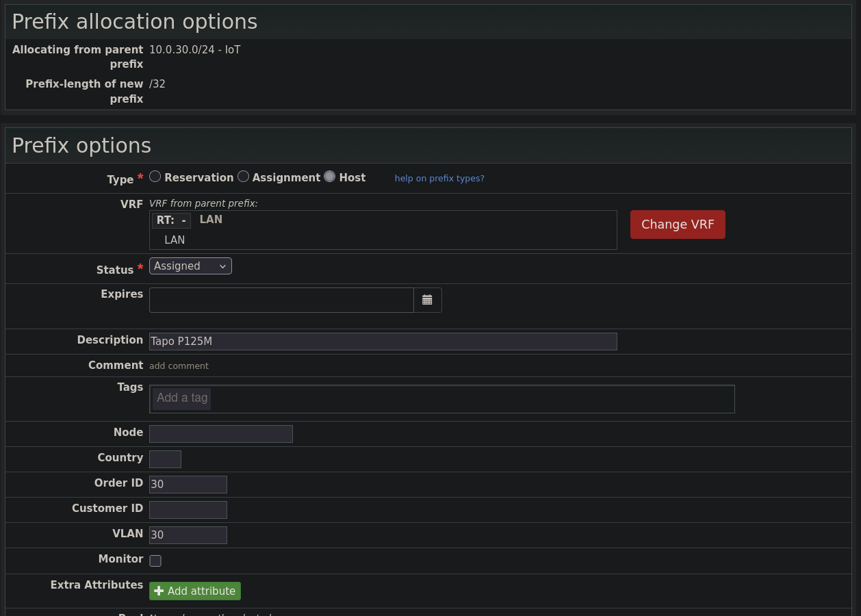Click the Change VRF button
Screen dimensions: 861x616
(678, 224)
